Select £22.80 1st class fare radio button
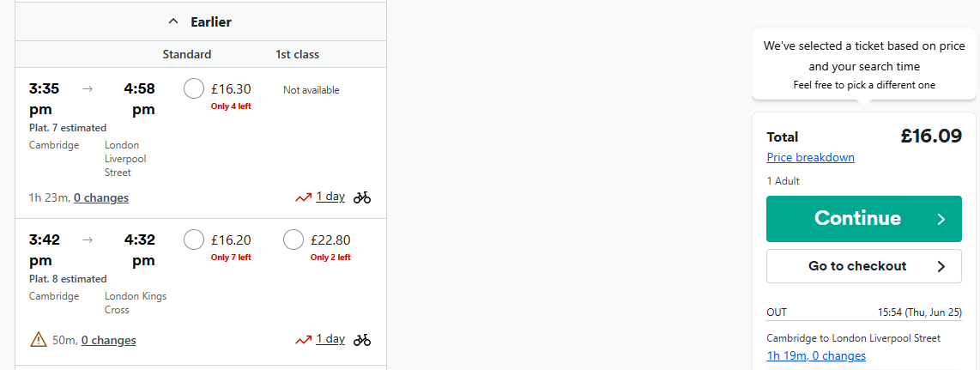980x370 pixels. click(x=293, y=240)
